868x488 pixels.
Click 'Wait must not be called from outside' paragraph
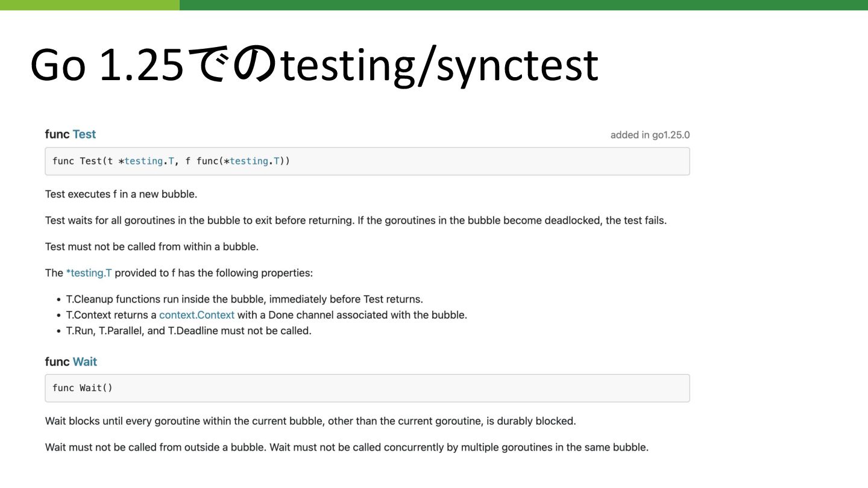tap(347, 448)
